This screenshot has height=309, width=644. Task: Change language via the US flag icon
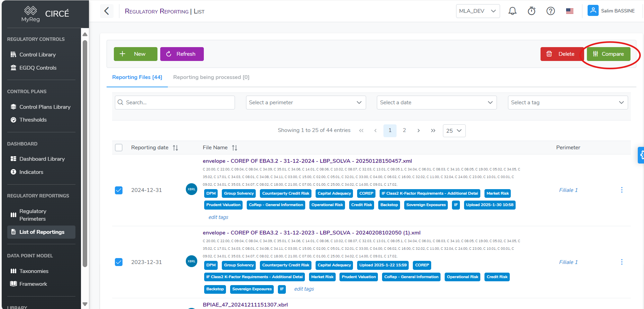tap(570, 11)
